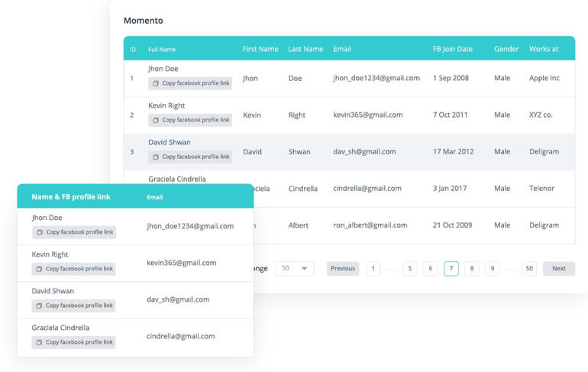
Task: Click copy icon under David Shwan in small card
Action: 39,306
